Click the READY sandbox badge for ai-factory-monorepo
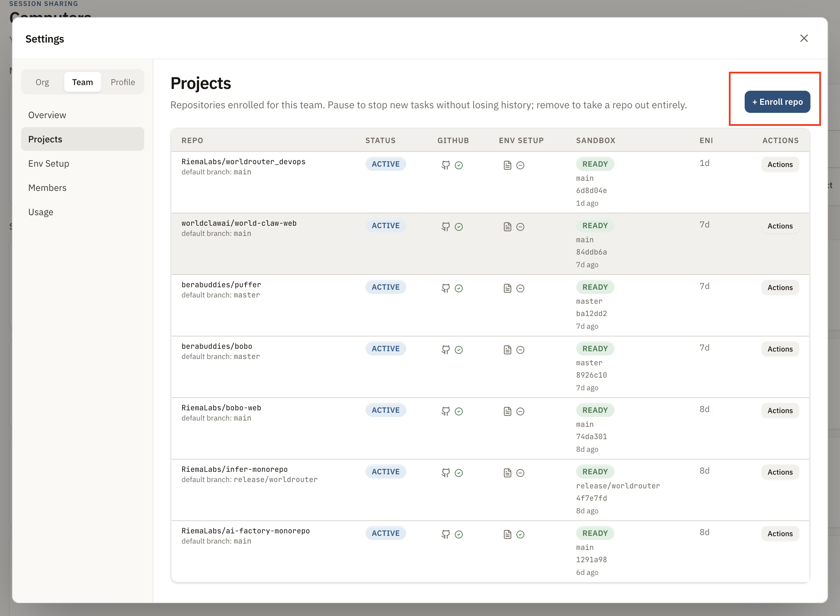The height and width of the screenshot is (616, 840). 595,533
